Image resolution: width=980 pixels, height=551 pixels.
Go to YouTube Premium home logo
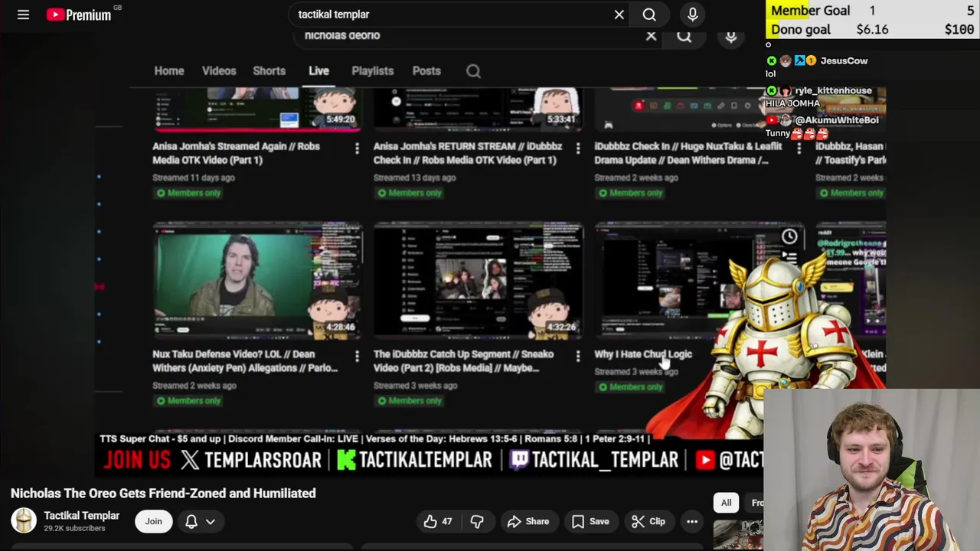coord(79,15)
